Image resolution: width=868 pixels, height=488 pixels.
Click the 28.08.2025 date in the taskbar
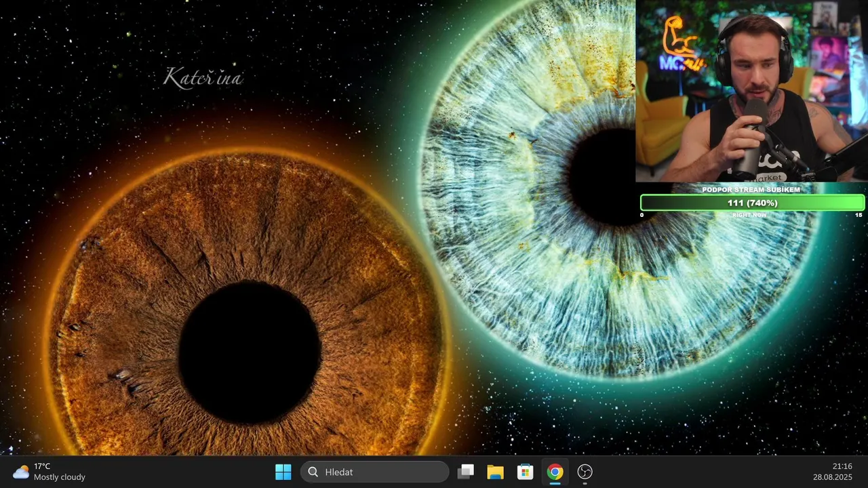pyautogui.click(x=833, y=477)
